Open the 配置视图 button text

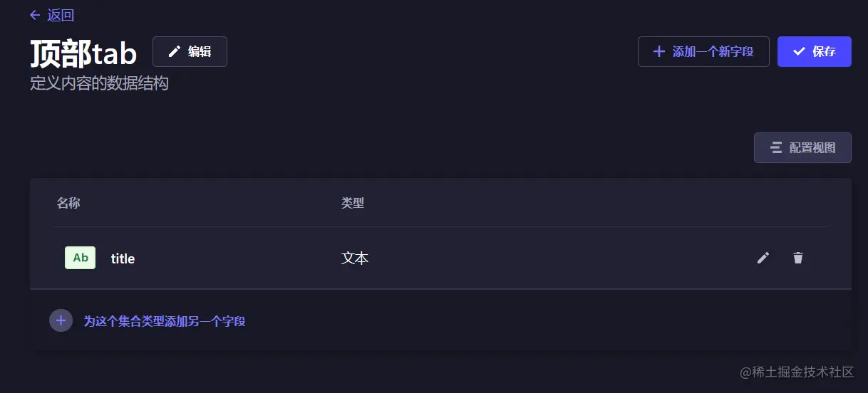click(x=812, y=147)
